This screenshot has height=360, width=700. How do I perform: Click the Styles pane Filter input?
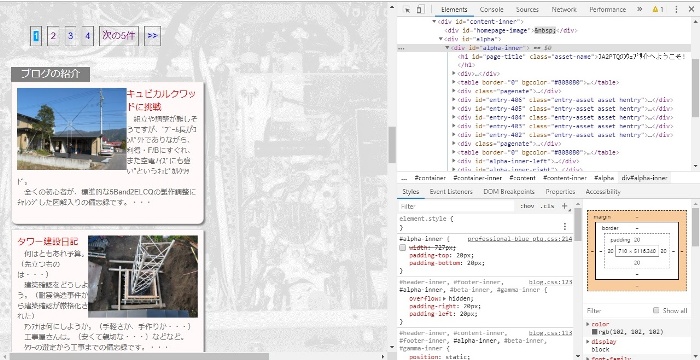tap(455, 206)
